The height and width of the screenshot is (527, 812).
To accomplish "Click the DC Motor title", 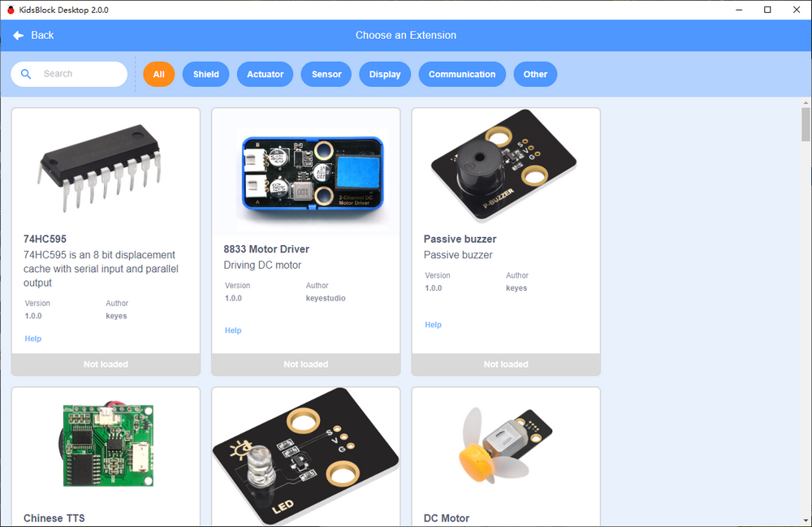I will pyautogui.click(x=447, y=518).
